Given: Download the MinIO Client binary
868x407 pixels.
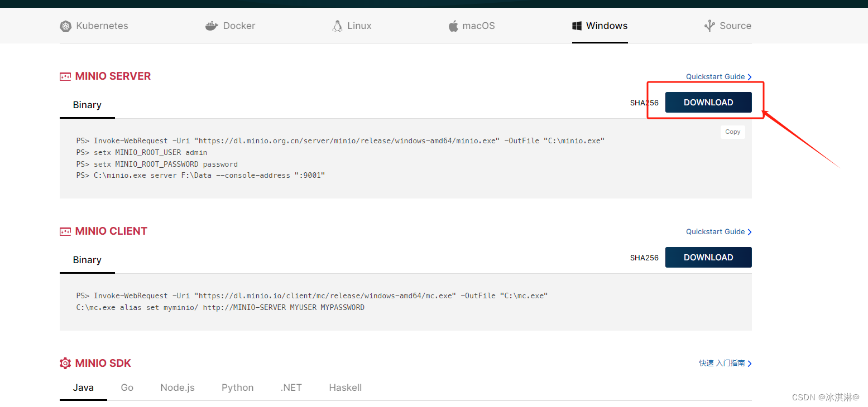Looking at the screenshot, I should pyautogui.click(x=708, y=258).
